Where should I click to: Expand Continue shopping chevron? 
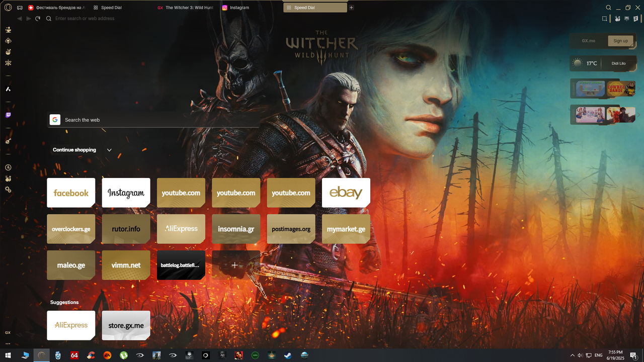tap(109, 150)
